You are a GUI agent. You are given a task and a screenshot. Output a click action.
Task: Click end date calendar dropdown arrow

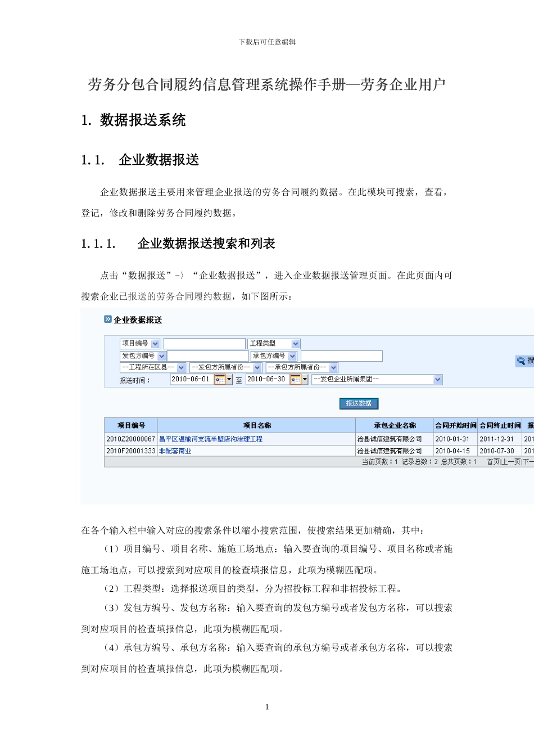[305, 380]
